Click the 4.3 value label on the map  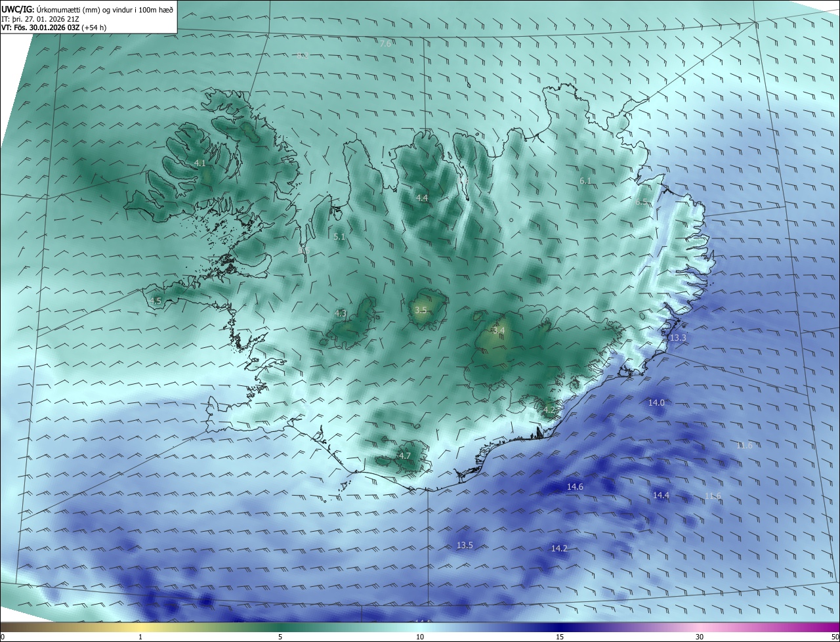pyautogui.click(x=341, y=314)
